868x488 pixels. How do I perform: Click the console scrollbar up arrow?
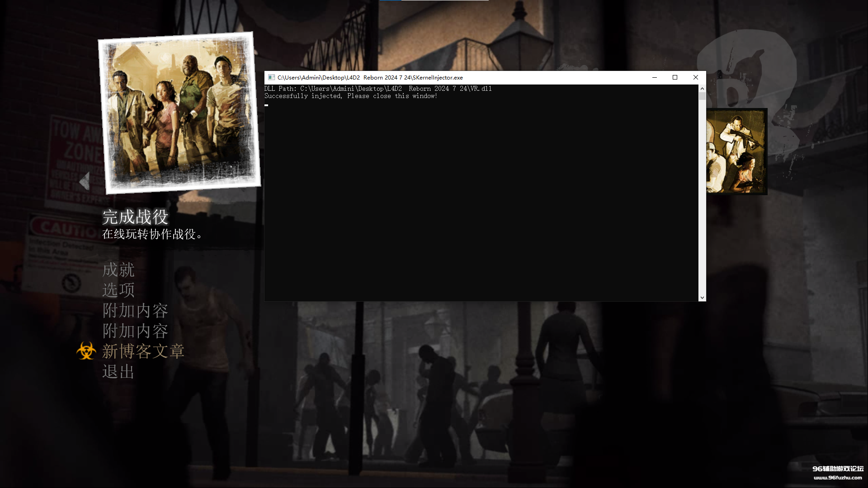(x=702, y=89)
